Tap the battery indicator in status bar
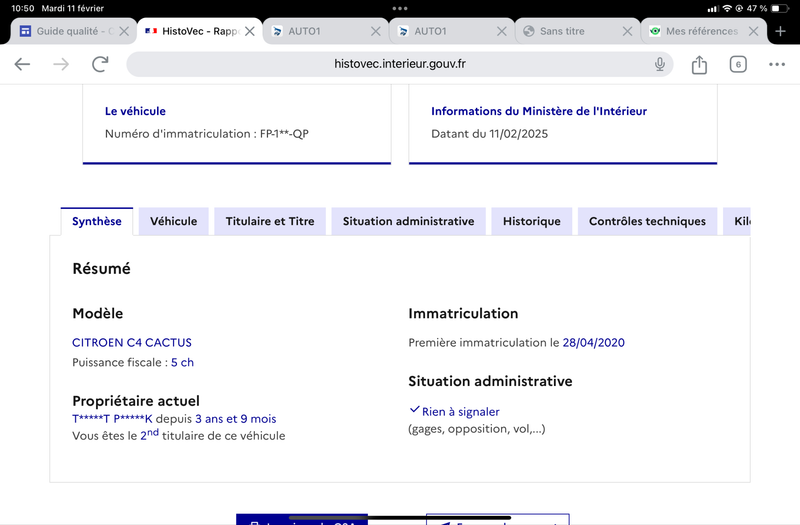The height and width of the screenshot is (525, 800). coord(780,8)
